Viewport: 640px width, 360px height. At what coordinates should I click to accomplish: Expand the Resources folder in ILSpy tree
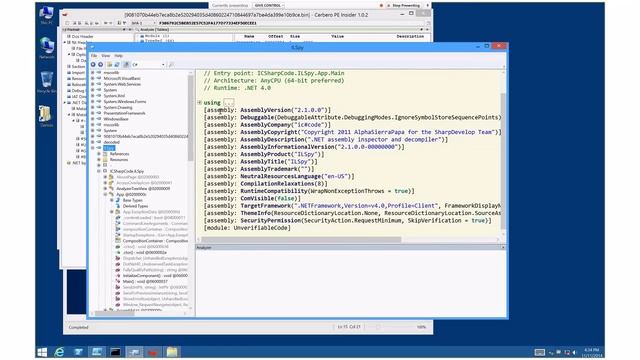pyautogui.click(x=99, y=160)
